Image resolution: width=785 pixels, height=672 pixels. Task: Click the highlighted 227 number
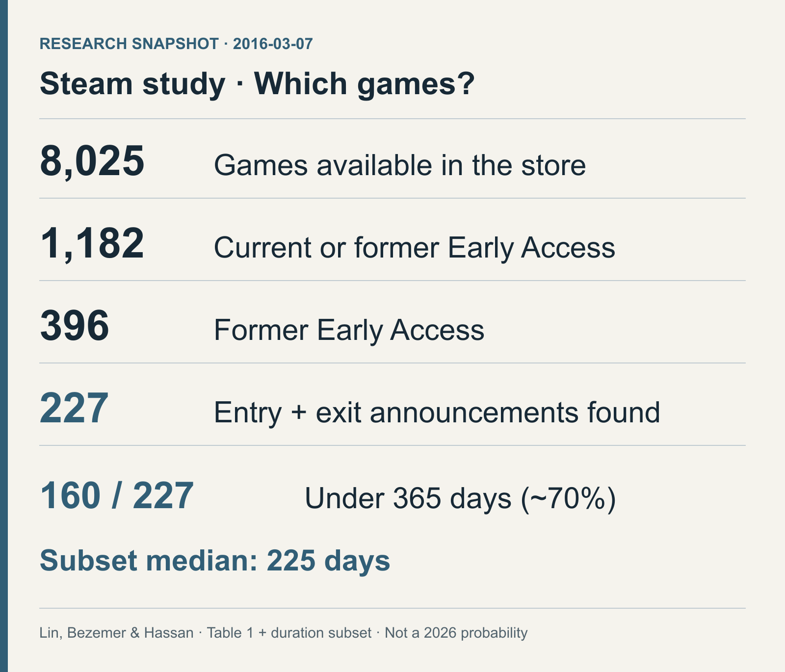click(74, 408)
